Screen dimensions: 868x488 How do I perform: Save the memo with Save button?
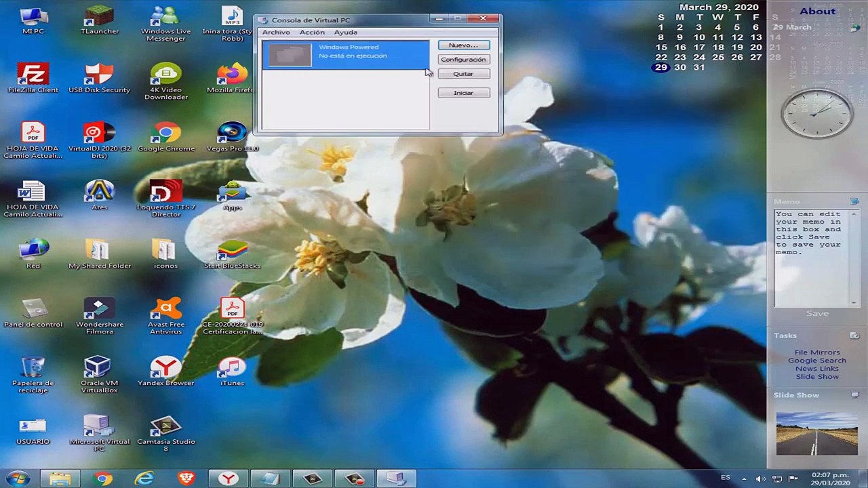point(817,313)
